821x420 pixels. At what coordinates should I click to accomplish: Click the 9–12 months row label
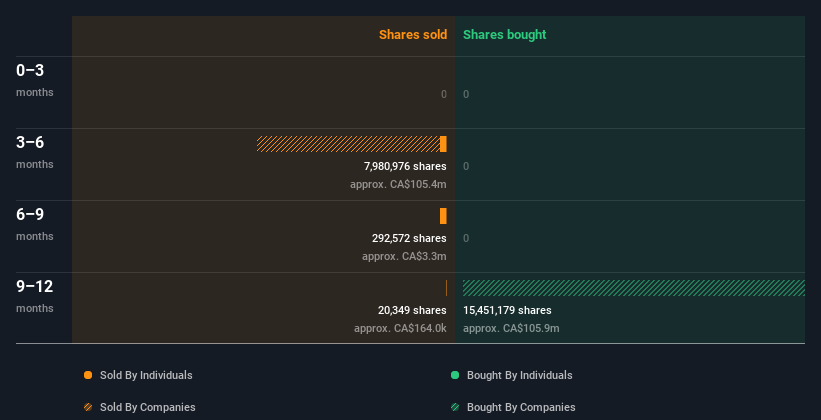point(35,296)
